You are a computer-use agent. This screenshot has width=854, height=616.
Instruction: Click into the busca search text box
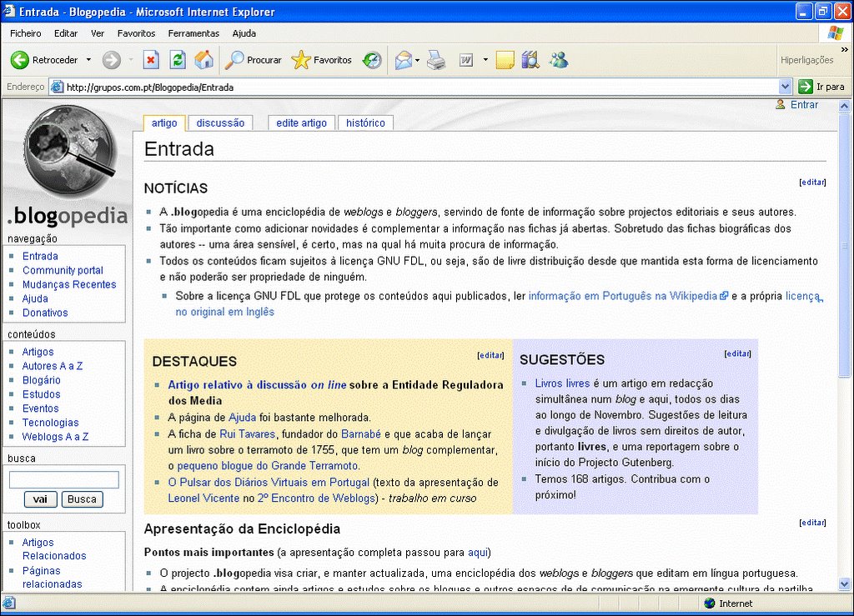click(x=64, y=480)
